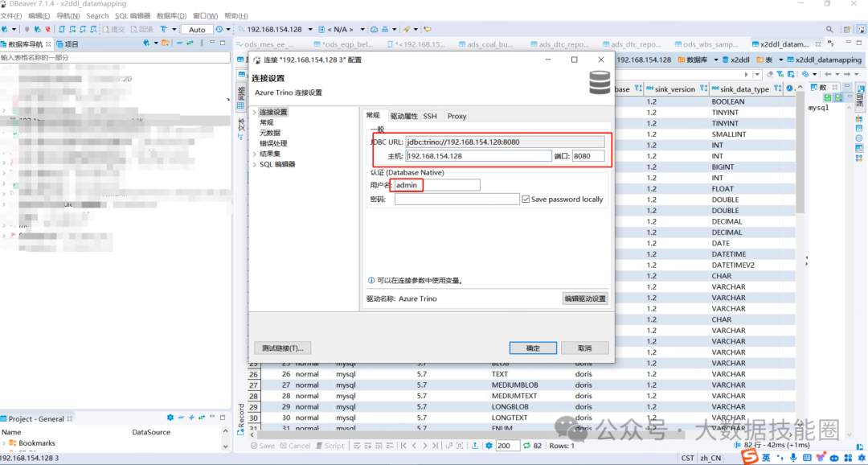Viewport: 868px width, 465px height.
Task: Toggle Save password locally checkbox
Action: coord(526,199)
